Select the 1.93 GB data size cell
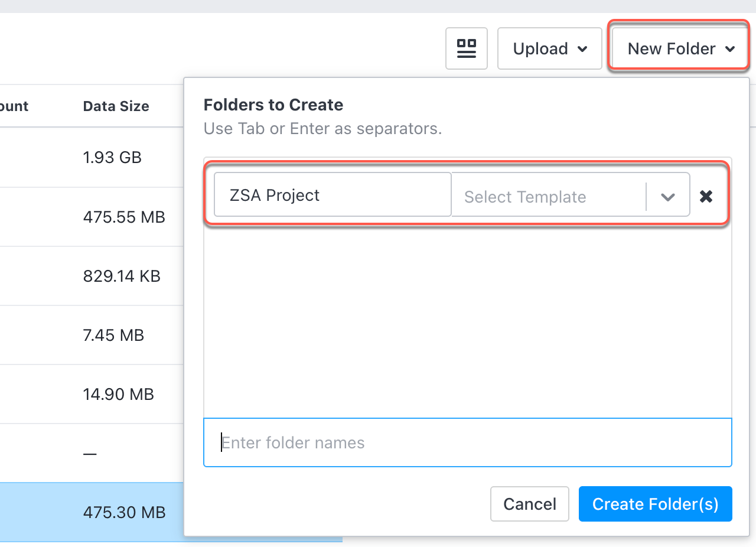 [x=112, y=158]
